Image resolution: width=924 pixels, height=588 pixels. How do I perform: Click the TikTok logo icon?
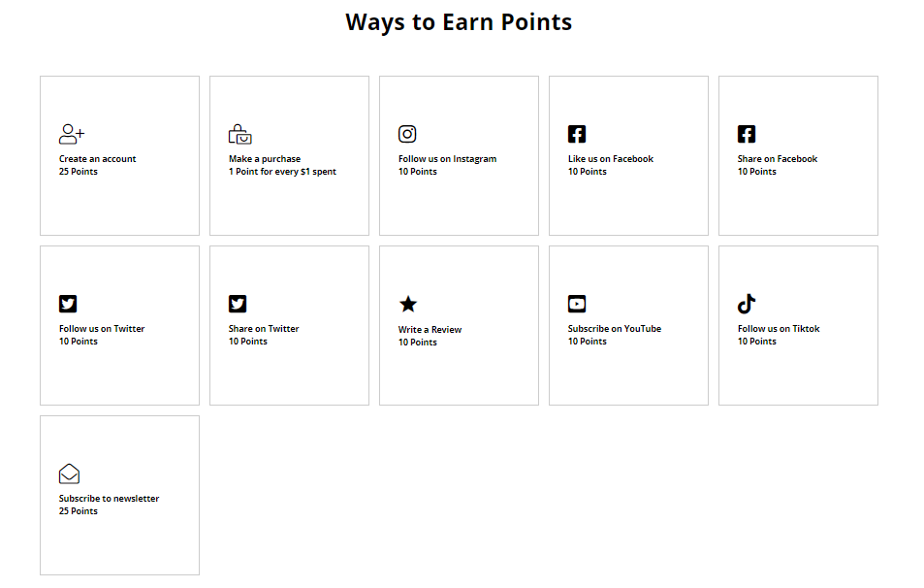(747, 304)
